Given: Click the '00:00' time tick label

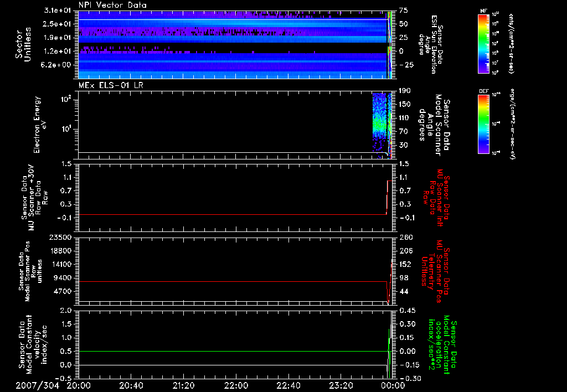Looking at the screenshot, I should [393, 385].
